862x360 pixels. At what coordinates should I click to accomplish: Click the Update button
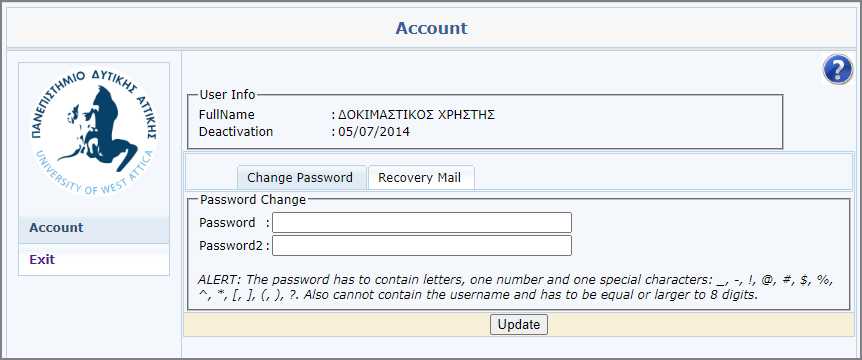pyautogui.click(x=518, y=325)
